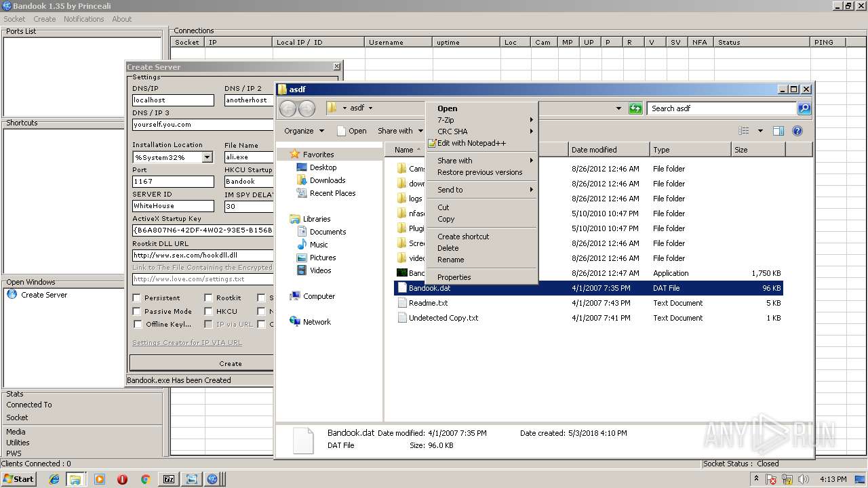This screenshot has height=488, width=868.
Task: Launch Chrome from taskbar
Action: 145,479
